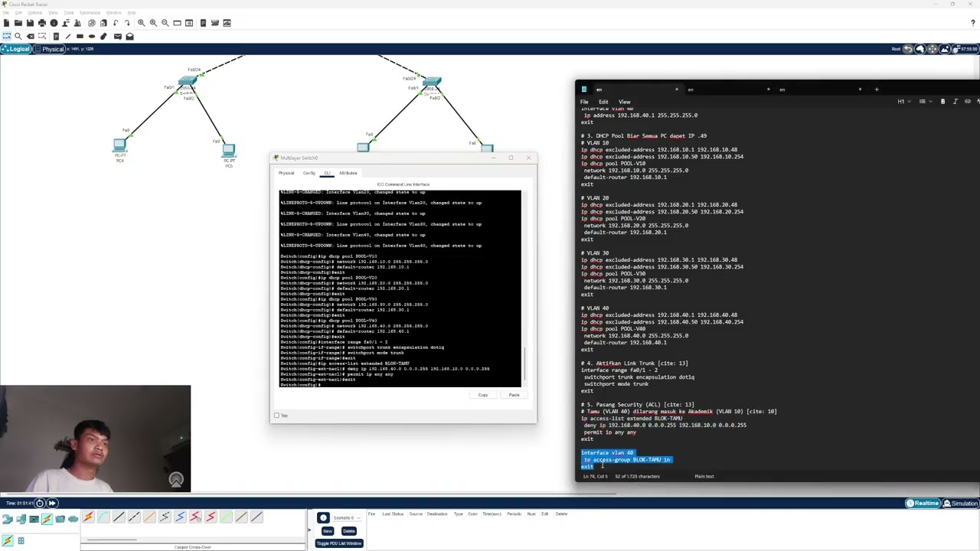Click the New scenario button

pos(328,531)
